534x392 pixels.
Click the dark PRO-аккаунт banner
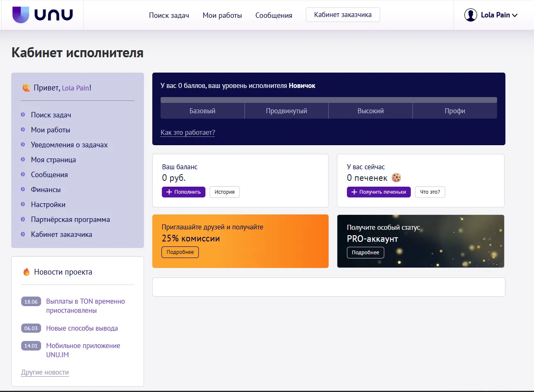(421, 241)
